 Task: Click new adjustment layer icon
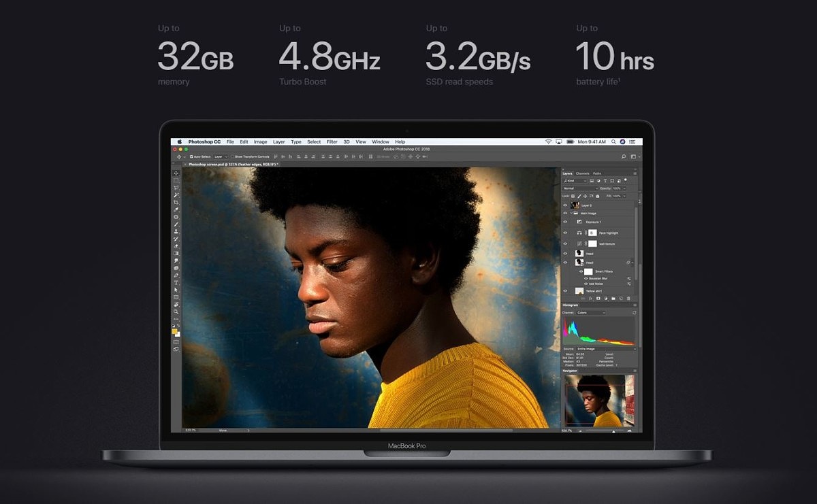606,298
